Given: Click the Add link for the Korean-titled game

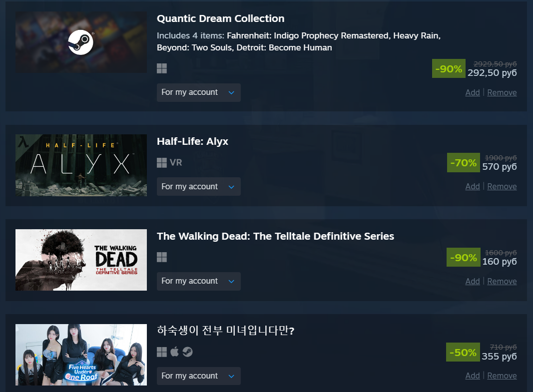Looking at the screenshot, I should point(473,376).
